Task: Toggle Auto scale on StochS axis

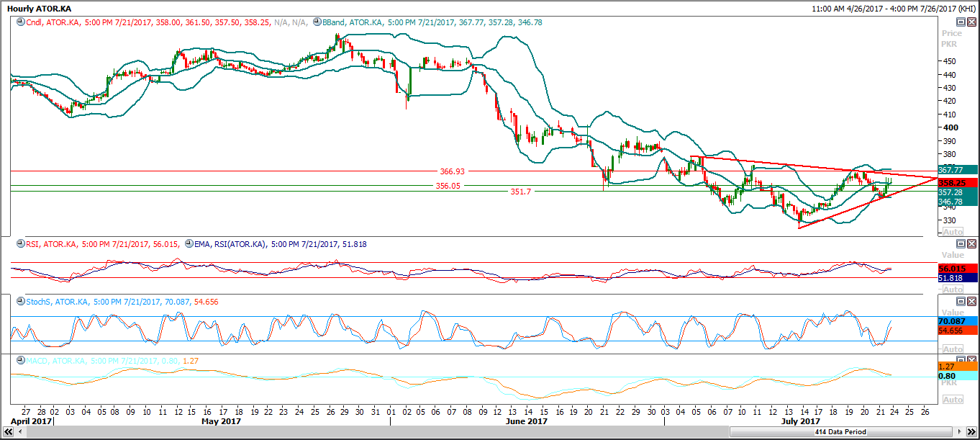Action: click(x=953, y=349)
